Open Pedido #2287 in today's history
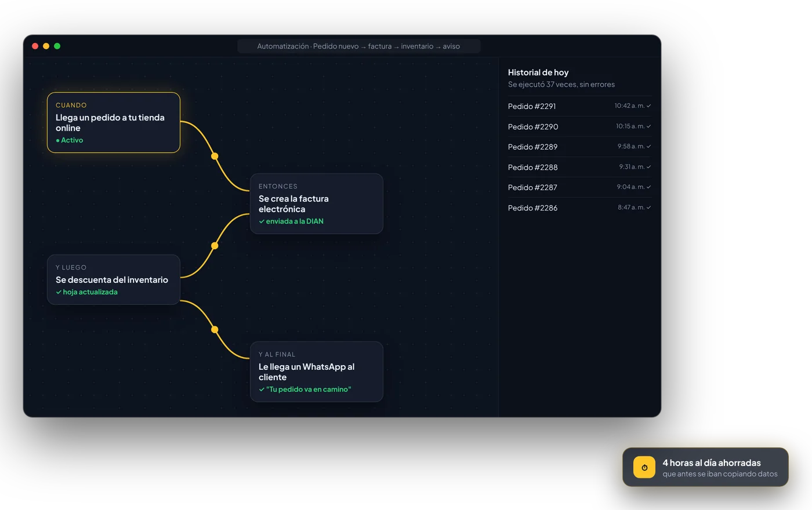The height and width of the screenshot is (510, 812). pos(579,187)
